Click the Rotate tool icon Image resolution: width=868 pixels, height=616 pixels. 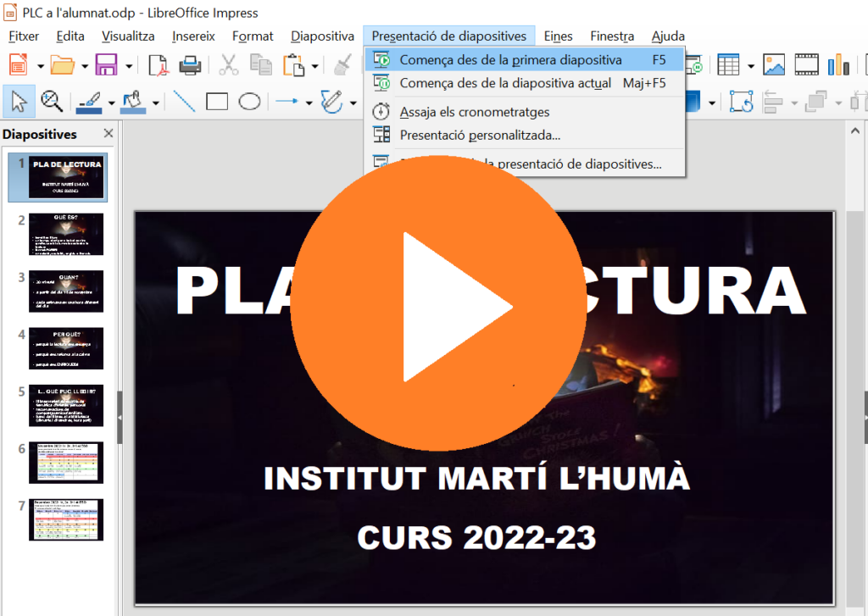pos(742,102)
